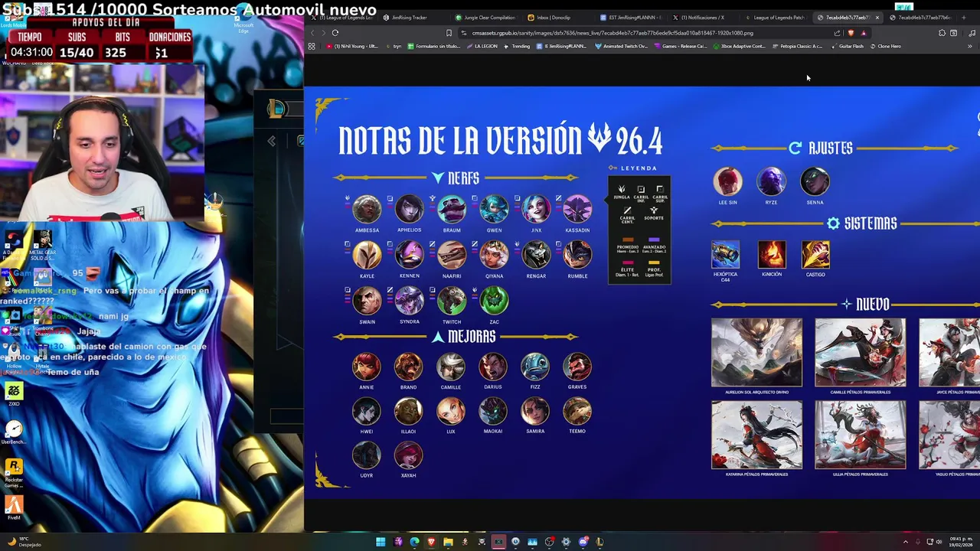
Task: Select the Lux champion portrait
Action: point(450,411)
